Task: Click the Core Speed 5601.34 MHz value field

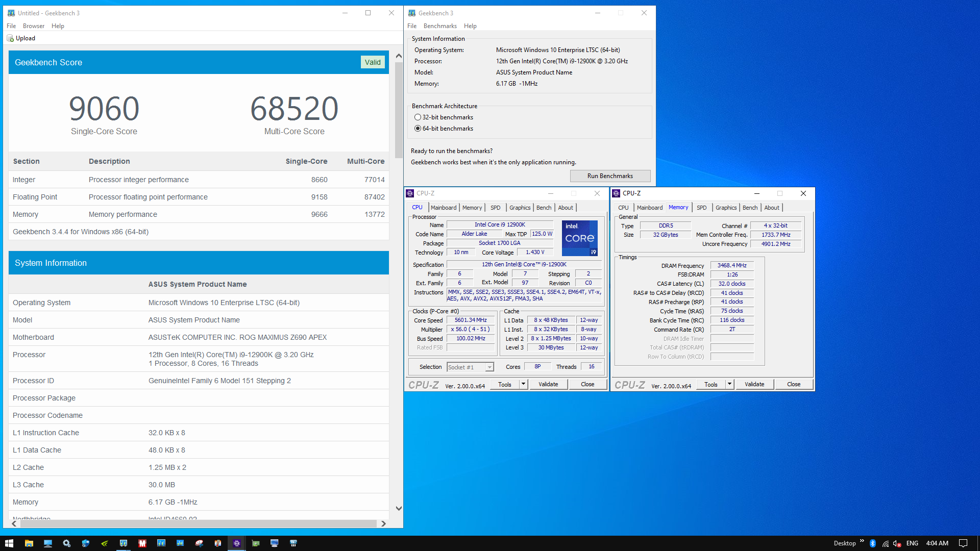Action: click(471, 320)
